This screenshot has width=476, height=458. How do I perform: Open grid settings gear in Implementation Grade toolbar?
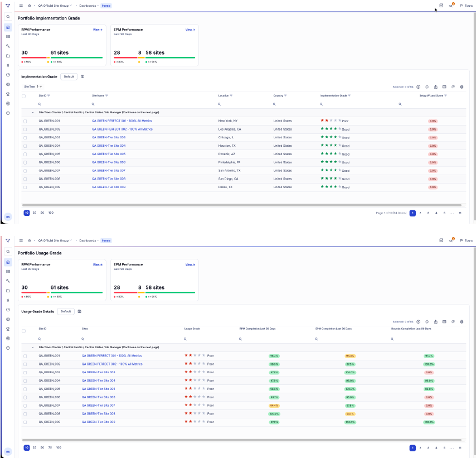click(x=462, y=87)
